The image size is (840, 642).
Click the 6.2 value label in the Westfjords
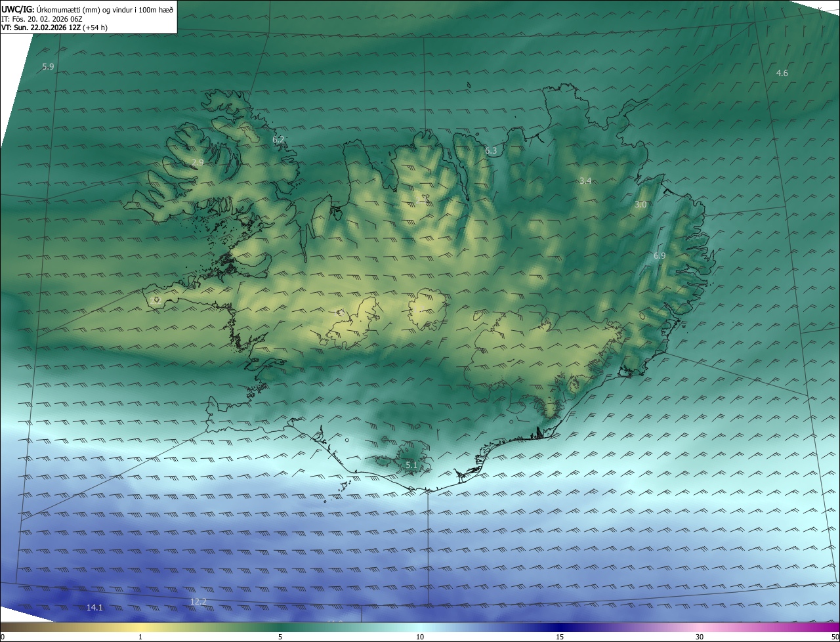coord(278,139)
